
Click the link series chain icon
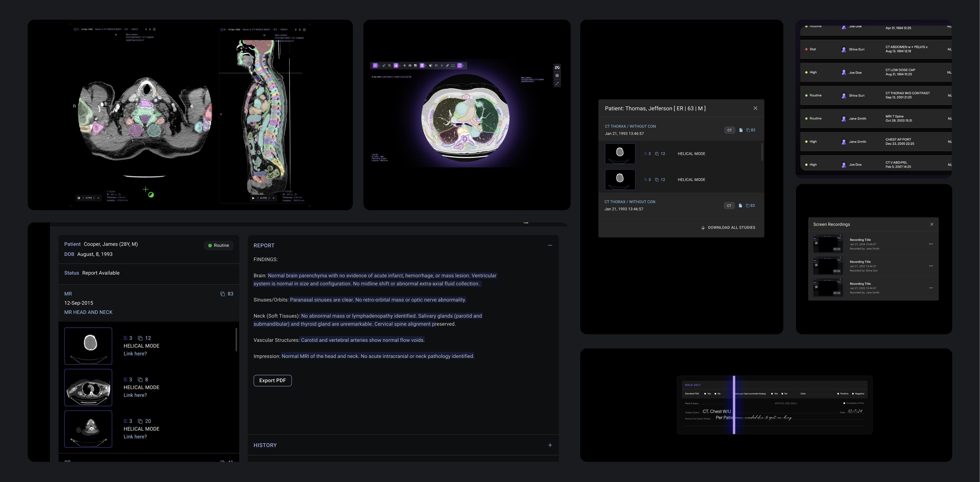point(447,66)
